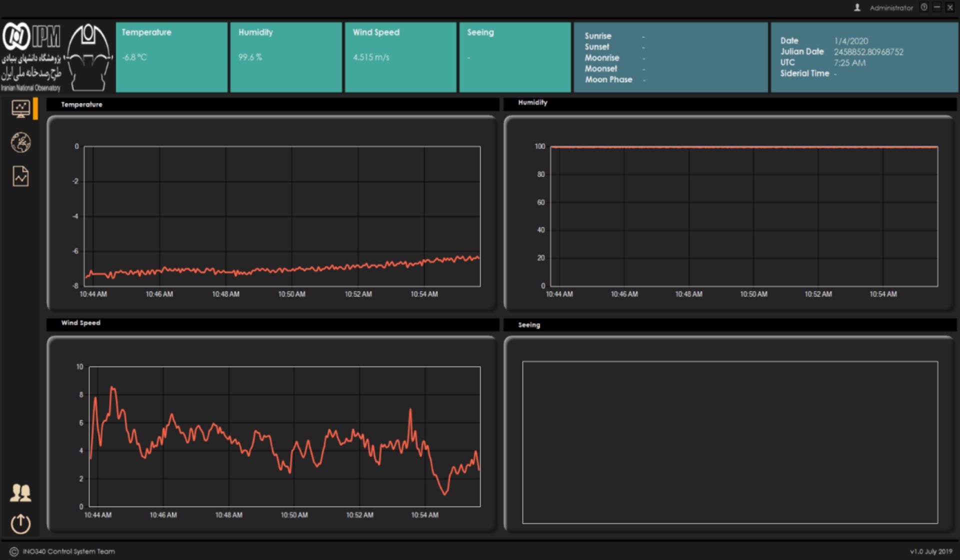Click the Sunrise and Moon info panel
The image size is (960, 560).
670,57
